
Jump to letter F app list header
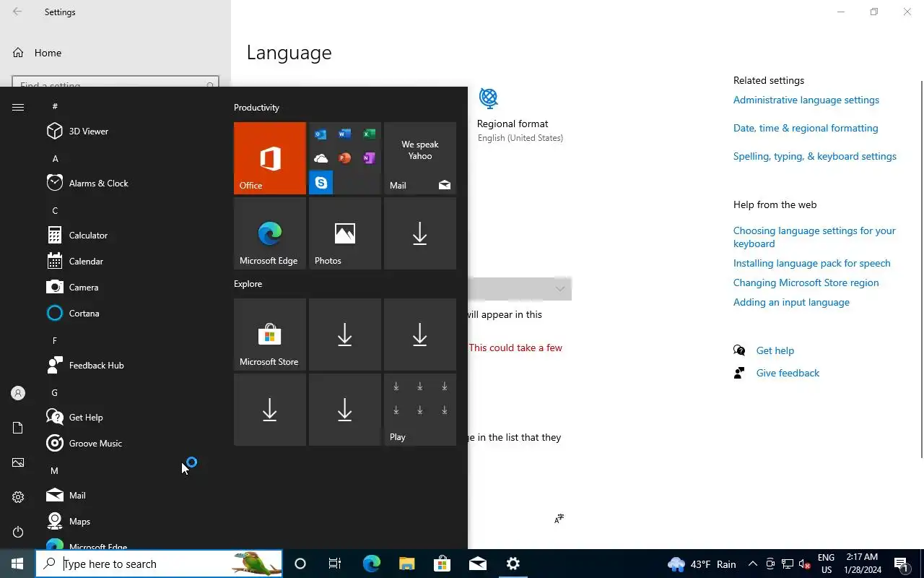pos(55,340)
